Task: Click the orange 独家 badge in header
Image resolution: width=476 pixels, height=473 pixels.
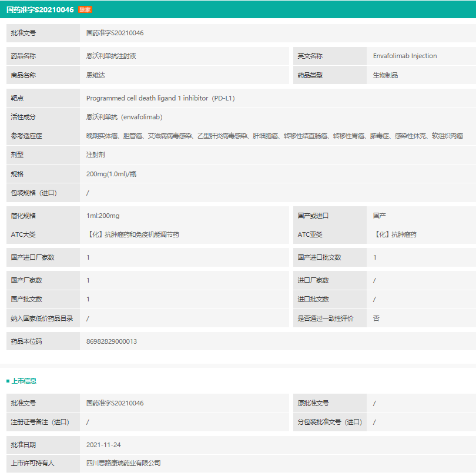Action: [85, 10]
